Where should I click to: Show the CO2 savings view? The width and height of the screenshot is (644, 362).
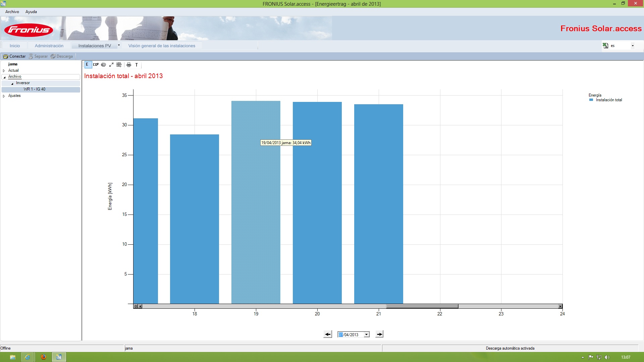pyautogui.click(x=96, y=65)
